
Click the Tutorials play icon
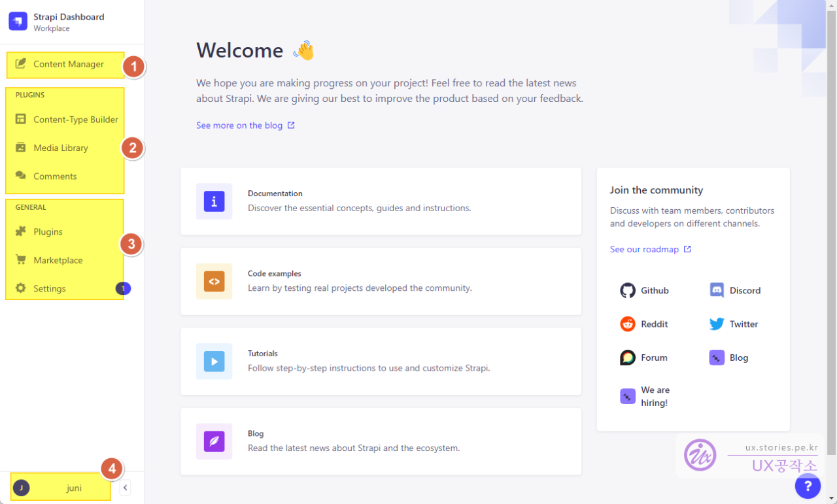[214, 361]
